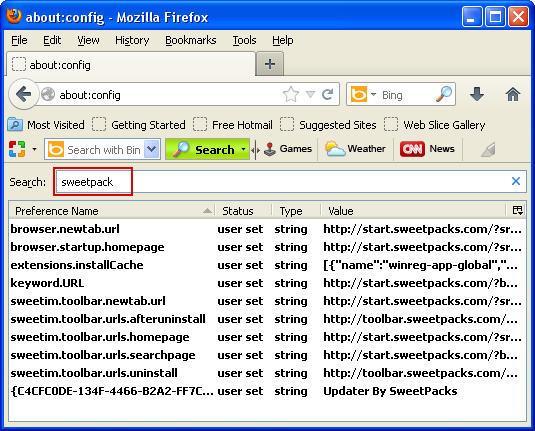Click the SweetPacks colorful toolbar logo
This screenshot has height=431, width=535.
(17, 149)
